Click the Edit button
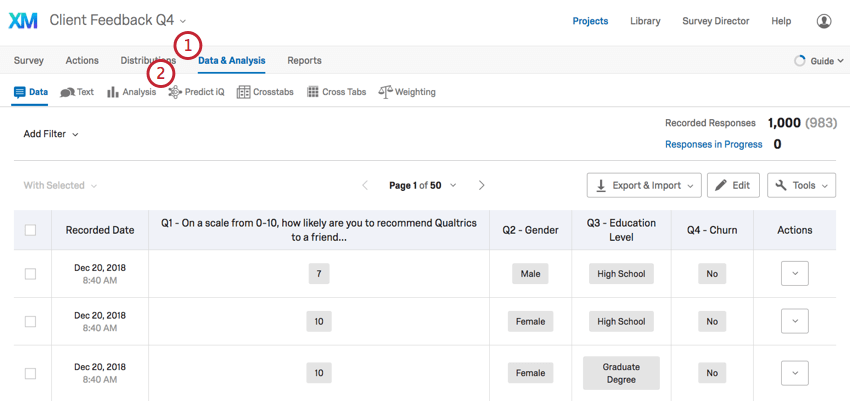The image size is (850, 401). (733, 185)
